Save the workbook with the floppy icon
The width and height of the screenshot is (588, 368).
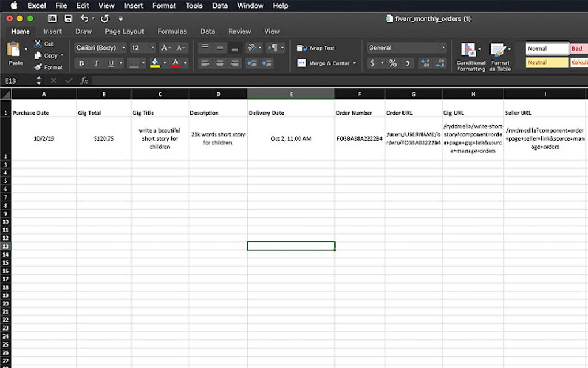pos(68,18)
